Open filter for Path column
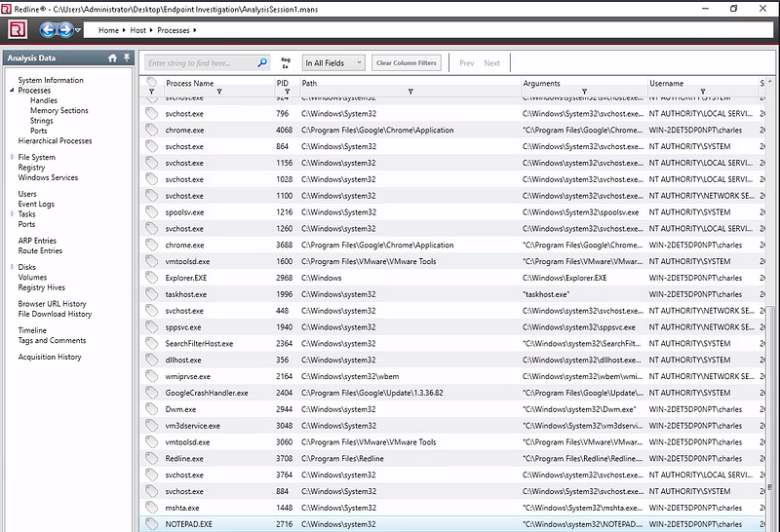 pyautogui.click(x=410, y=92)
